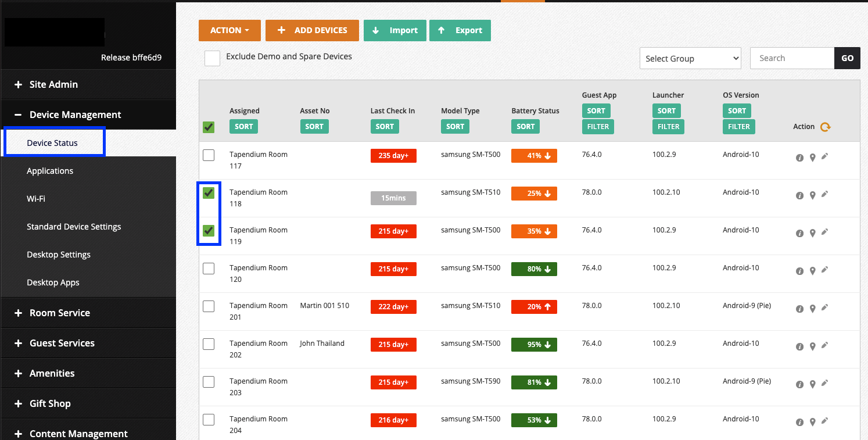The height and width of the screenshot is (440, 868).
Task: Click location pin icon for Room 120
Action: pos(812,271)
